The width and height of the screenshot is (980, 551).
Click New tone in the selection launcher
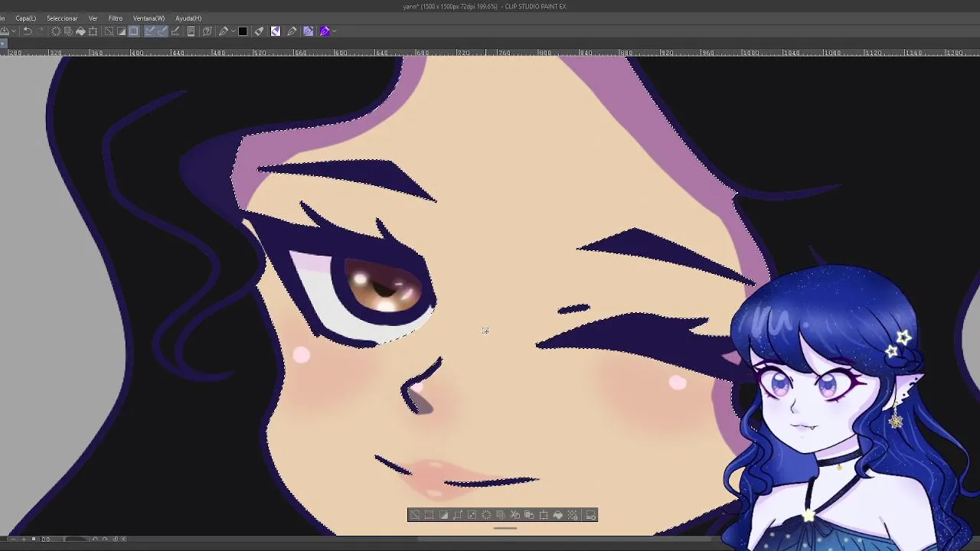(x=572, y=515)
